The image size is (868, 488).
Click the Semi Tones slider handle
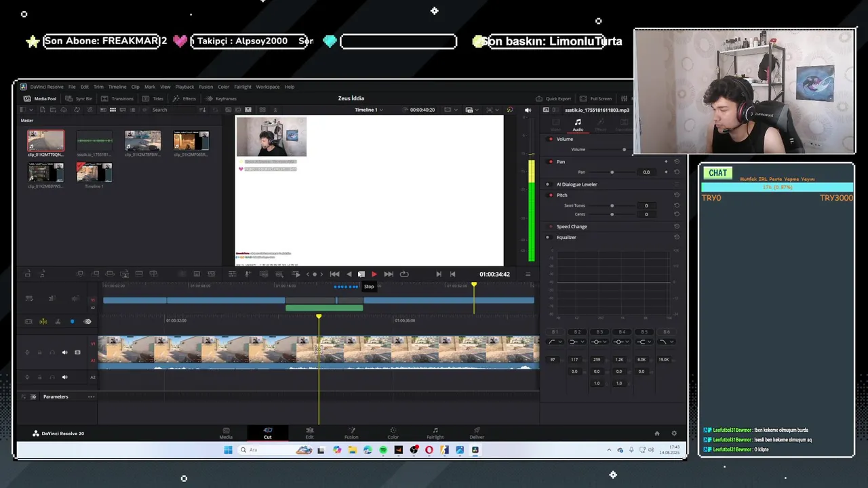click(612, 205)
